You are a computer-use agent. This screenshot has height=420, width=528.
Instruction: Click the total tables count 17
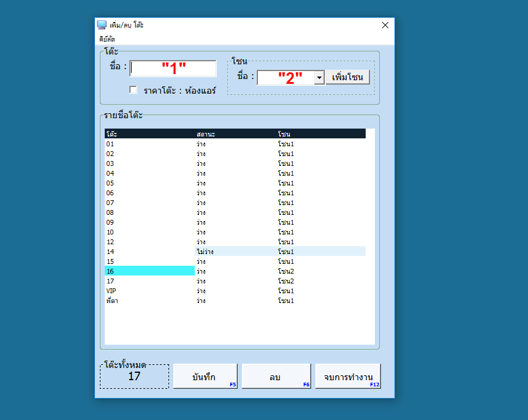click(134, 377)
